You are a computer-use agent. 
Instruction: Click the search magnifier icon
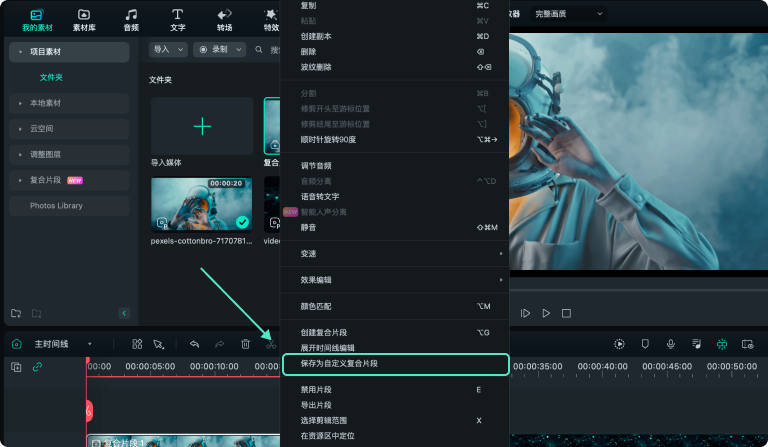point(259,49)
